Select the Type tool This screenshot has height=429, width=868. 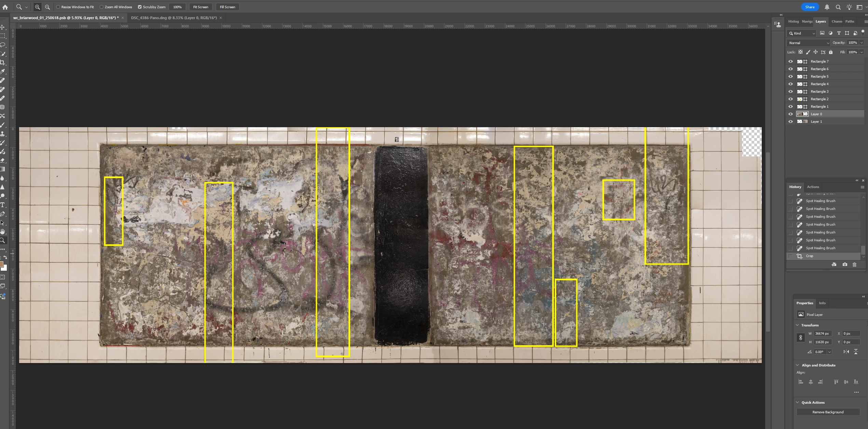[x=3, y=205]
